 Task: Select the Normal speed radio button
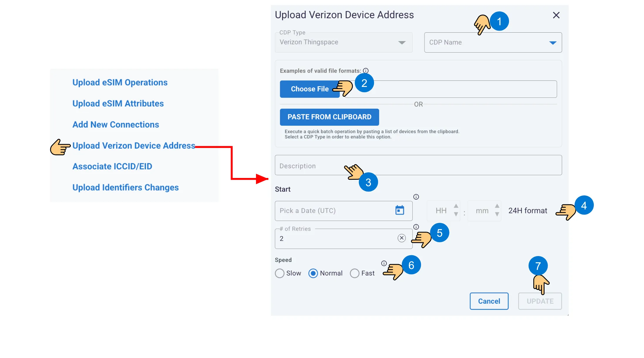point(313,273)
